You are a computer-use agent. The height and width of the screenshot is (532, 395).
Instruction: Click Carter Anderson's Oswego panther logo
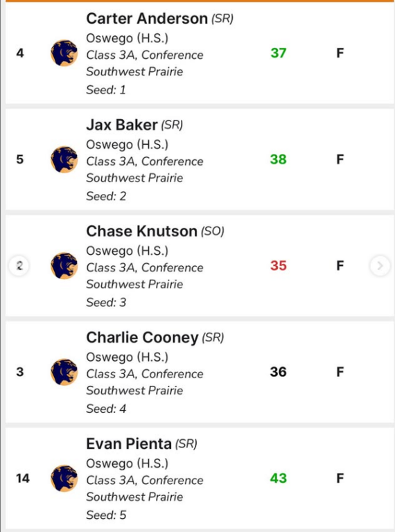(x=64, y=53)
